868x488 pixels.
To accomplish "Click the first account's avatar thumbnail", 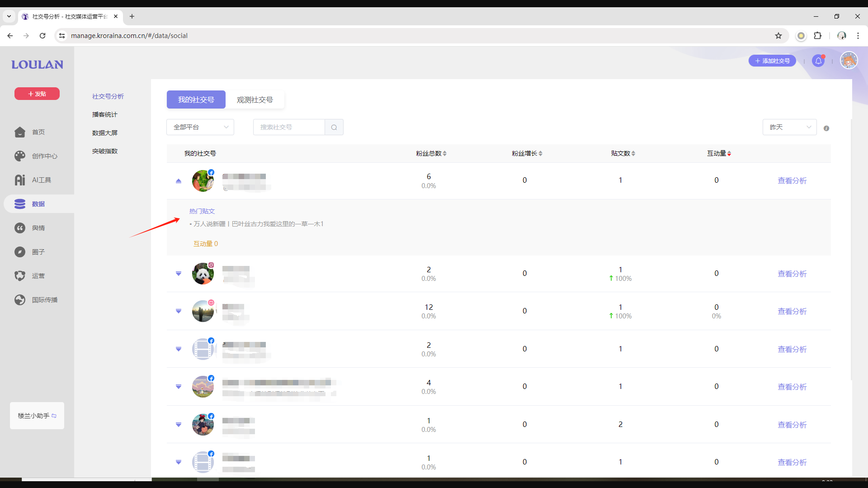I will tap(203, 181).
